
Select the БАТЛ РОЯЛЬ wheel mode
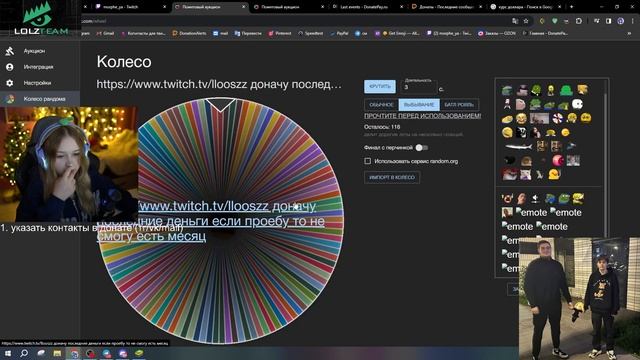(x=459, y=105)
